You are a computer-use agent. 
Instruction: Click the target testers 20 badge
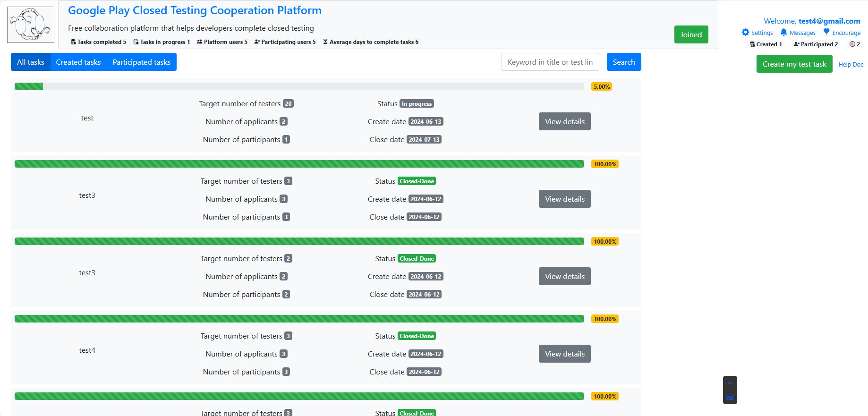pos(288,104)
